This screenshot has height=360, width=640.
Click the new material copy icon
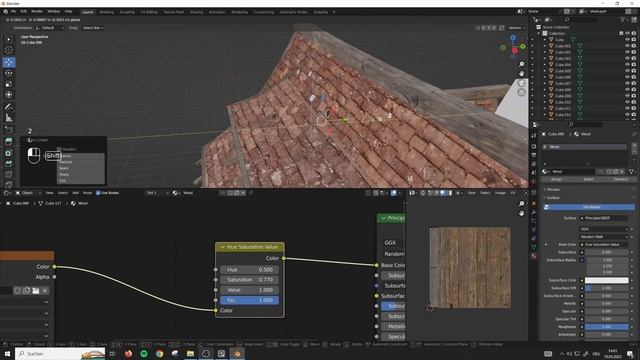616,171
